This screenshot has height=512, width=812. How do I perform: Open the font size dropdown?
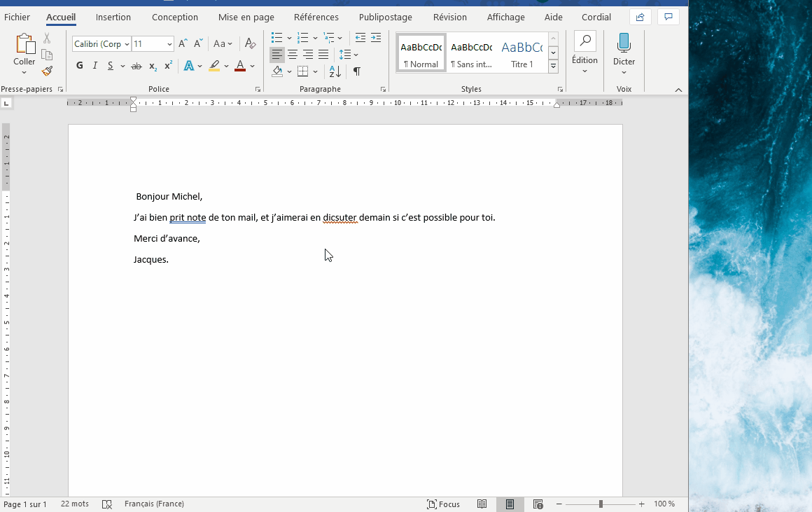[x=169, y=44]
